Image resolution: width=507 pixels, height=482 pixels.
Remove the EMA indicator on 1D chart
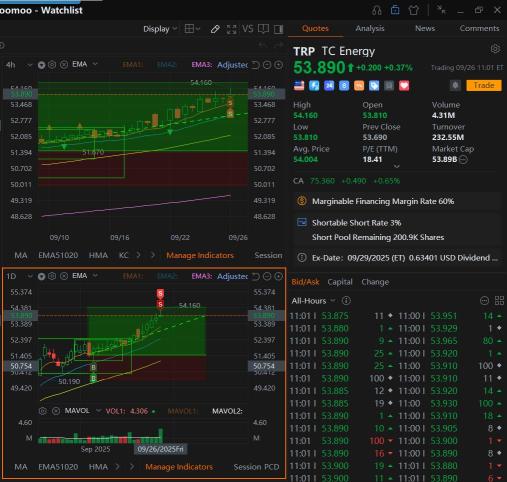[x=64, y=276]
